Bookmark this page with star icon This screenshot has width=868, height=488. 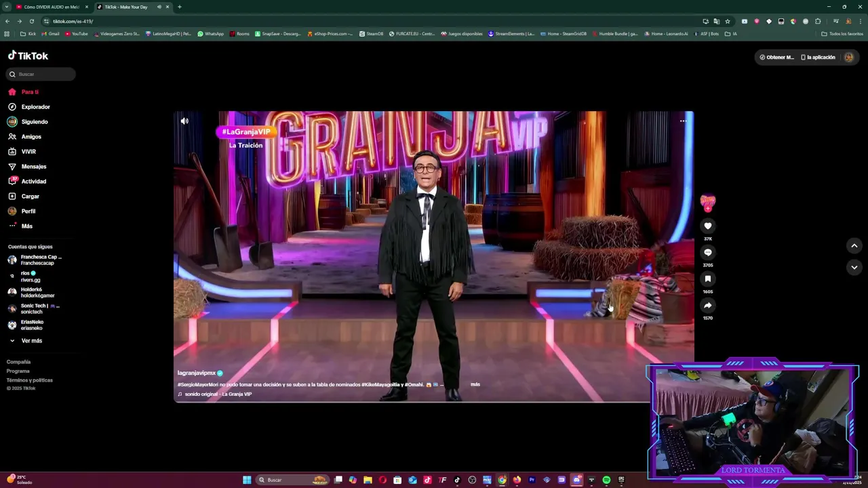[x=728, y=21]
